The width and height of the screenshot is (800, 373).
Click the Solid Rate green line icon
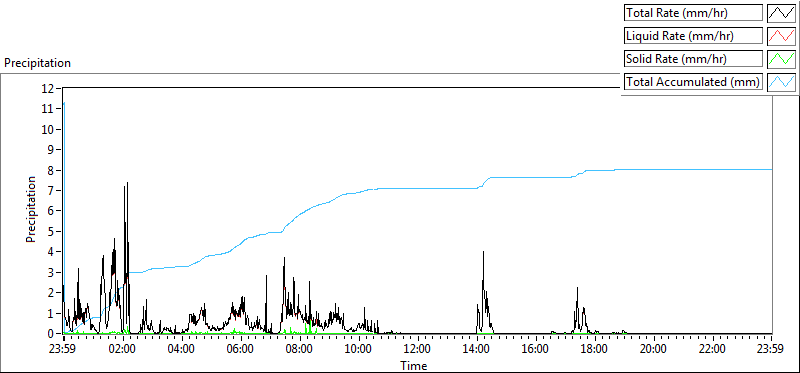(781, 59)
